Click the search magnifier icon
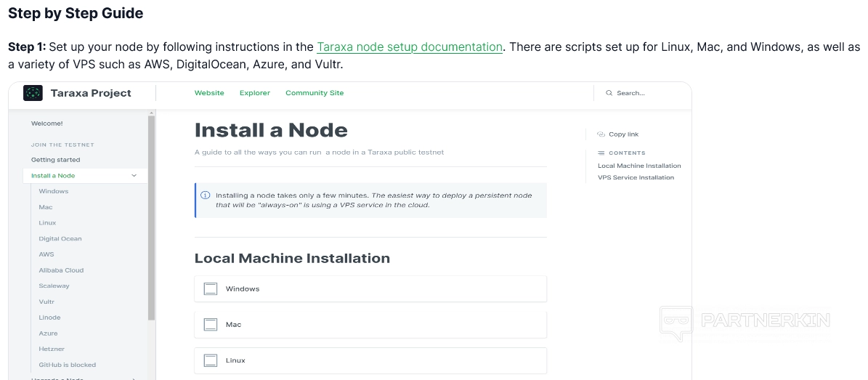This screenshot has height=380, width=868. coord(609,93)
